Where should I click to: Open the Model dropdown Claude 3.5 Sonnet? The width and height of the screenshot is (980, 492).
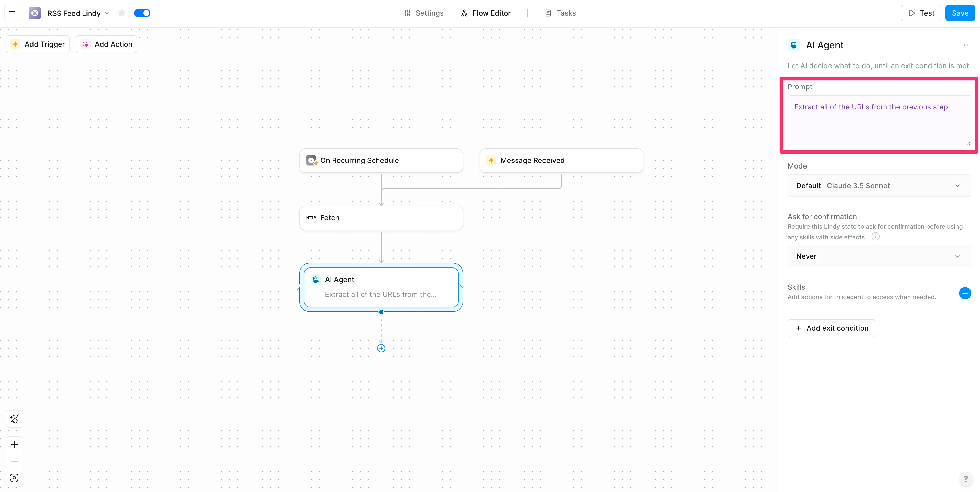(x=878, y=186)
